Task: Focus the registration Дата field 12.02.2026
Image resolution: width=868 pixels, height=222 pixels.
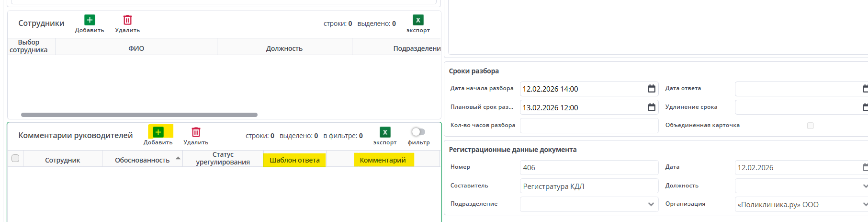Action: (801, 167)
